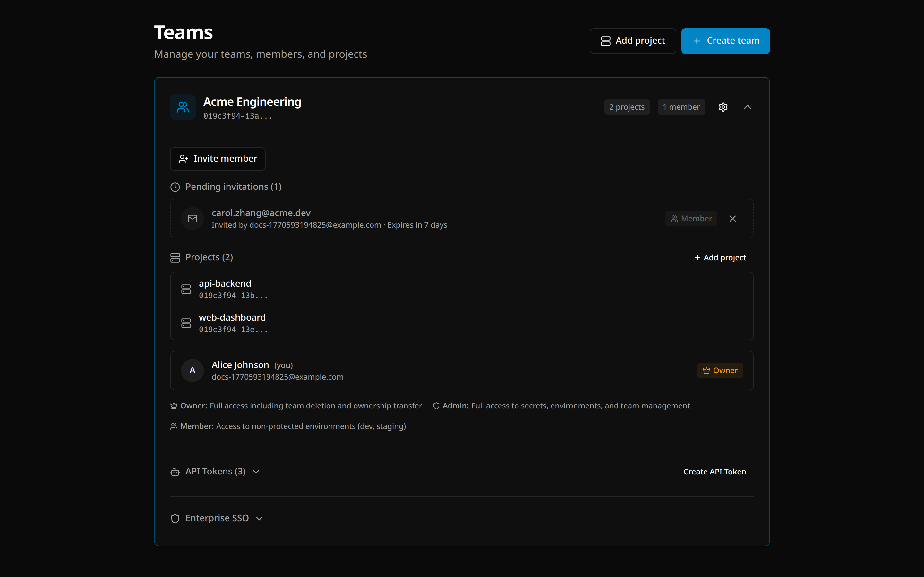Click the api-backend project stack icon

click(186, 289)
